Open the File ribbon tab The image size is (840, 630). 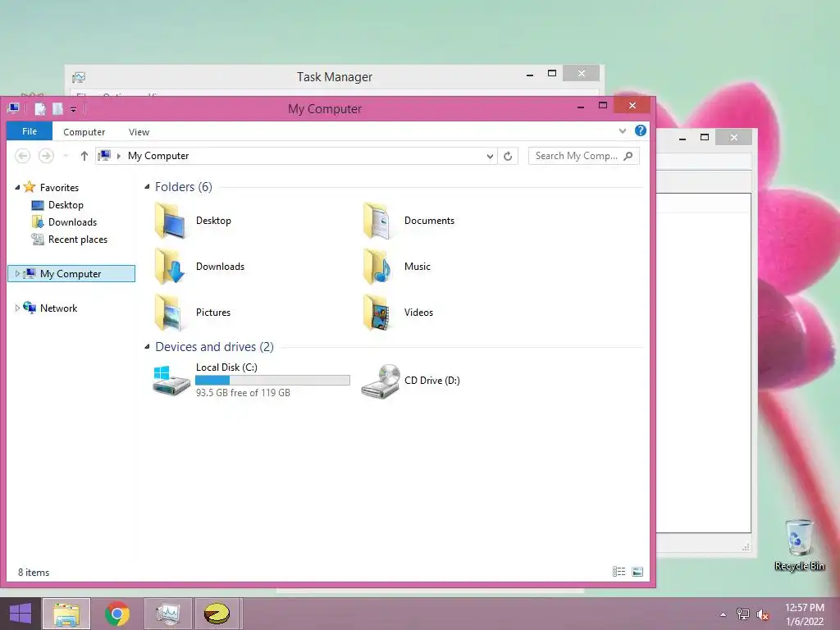point(30,131)
